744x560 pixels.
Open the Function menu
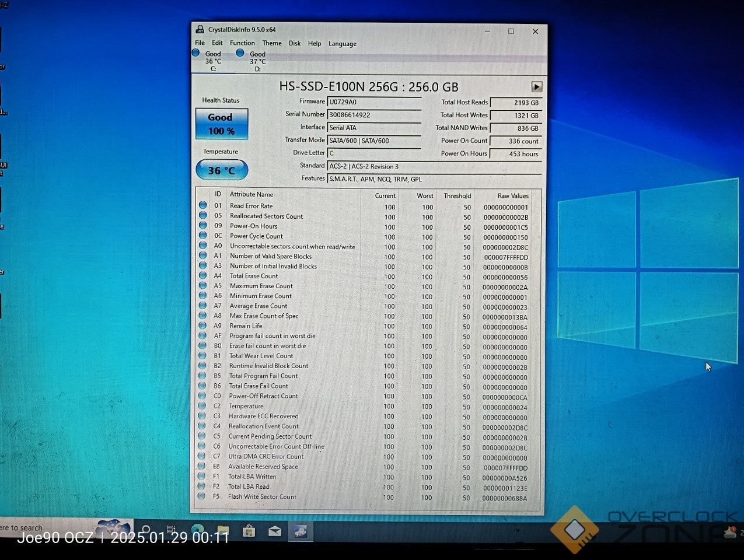[242, 43]
